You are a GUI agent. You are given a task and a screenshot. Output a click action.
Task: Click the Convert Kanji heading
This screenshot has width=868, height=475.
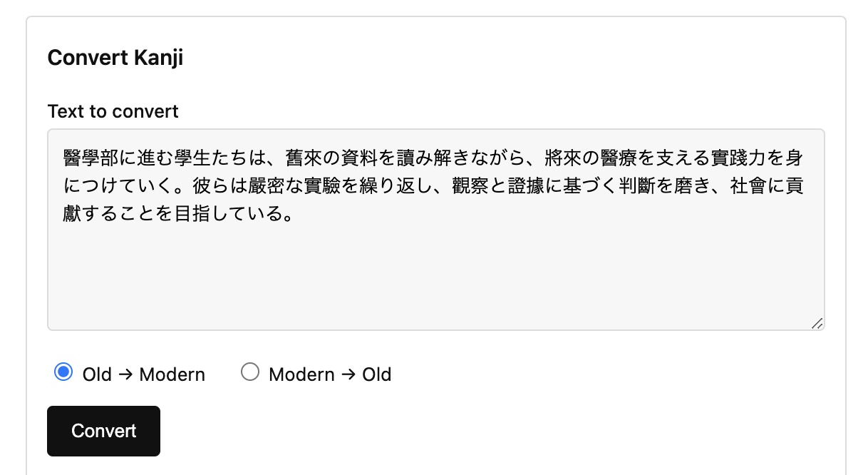point(115,58)
